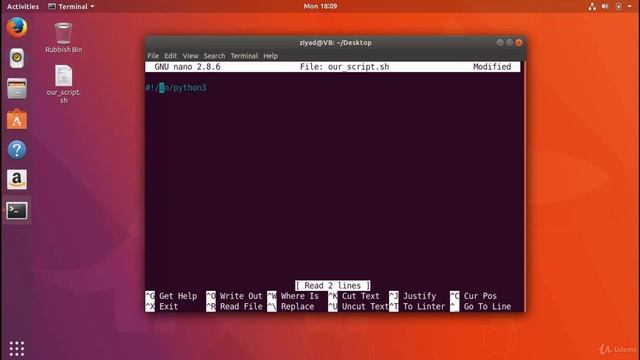Screen dimensions: 640x360
Task: Open the Help menu in terminal
Action: click(x=270, y=56)
